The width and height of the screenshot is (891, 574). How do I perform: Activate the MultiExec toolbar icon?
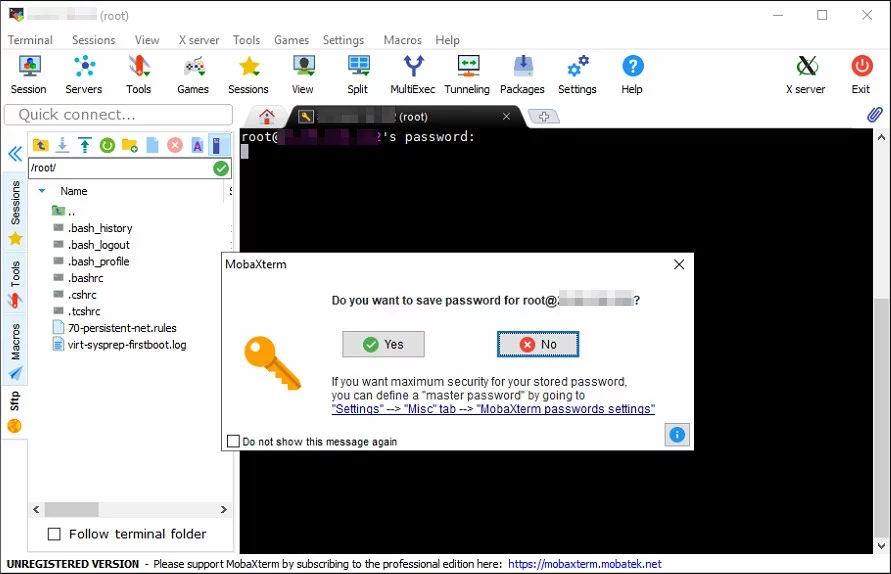click(x=413, y=74)
